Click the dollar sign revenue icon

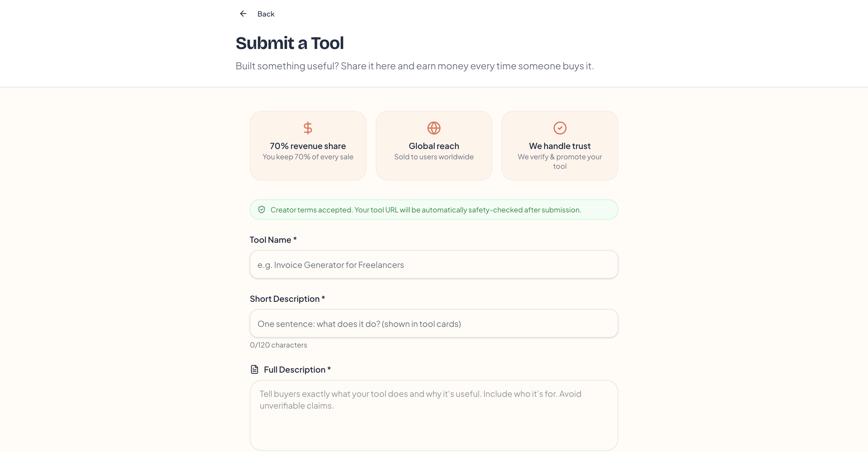(x=308, y=128)
